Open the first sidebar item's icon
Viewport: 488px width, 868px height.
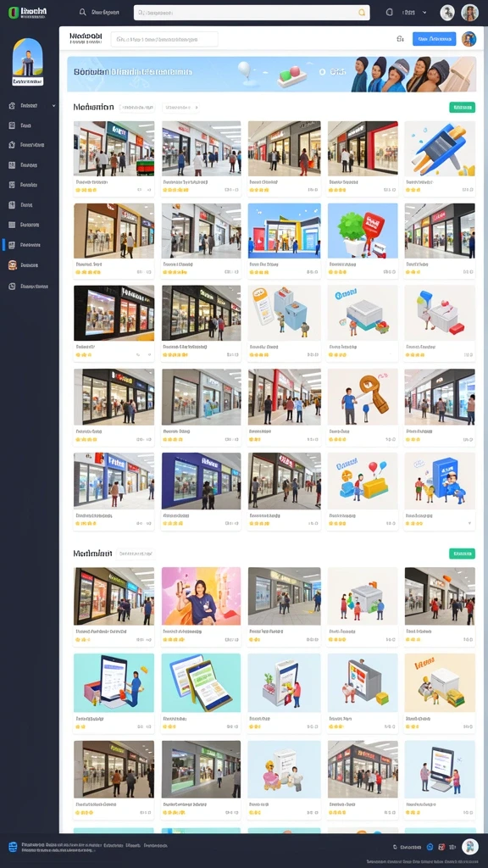click(x=12, y=105)
